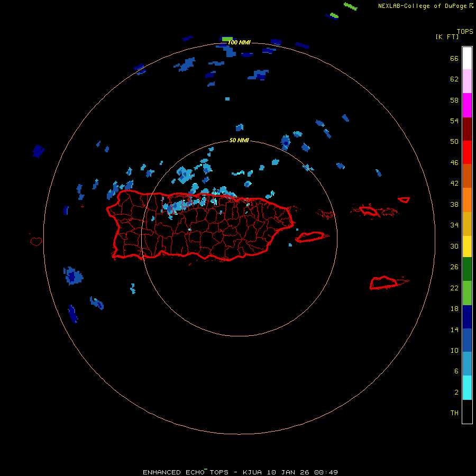Click the dark green legend swatch

tap(467, 269)
